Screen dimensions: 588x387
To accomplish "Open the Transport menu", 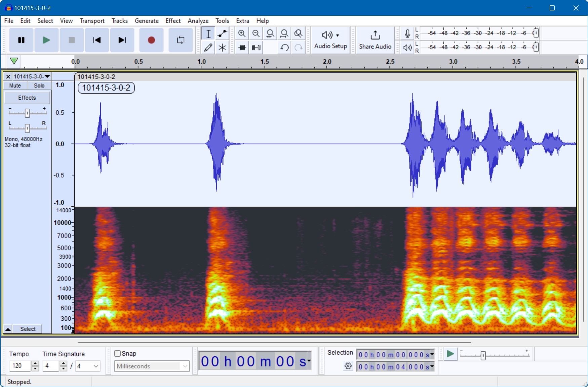I will [92, 21].
